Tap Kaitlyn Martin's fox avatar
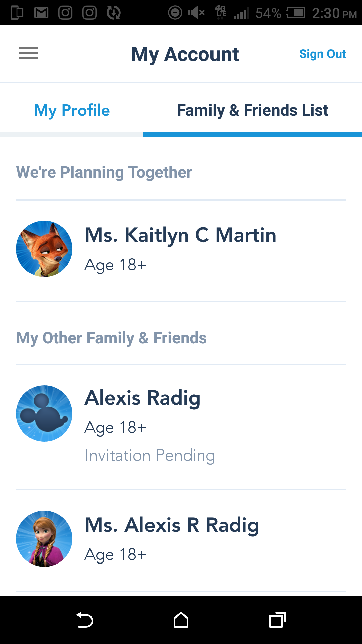362x644 pixels. pyautogui.click(x=44, y=249)
